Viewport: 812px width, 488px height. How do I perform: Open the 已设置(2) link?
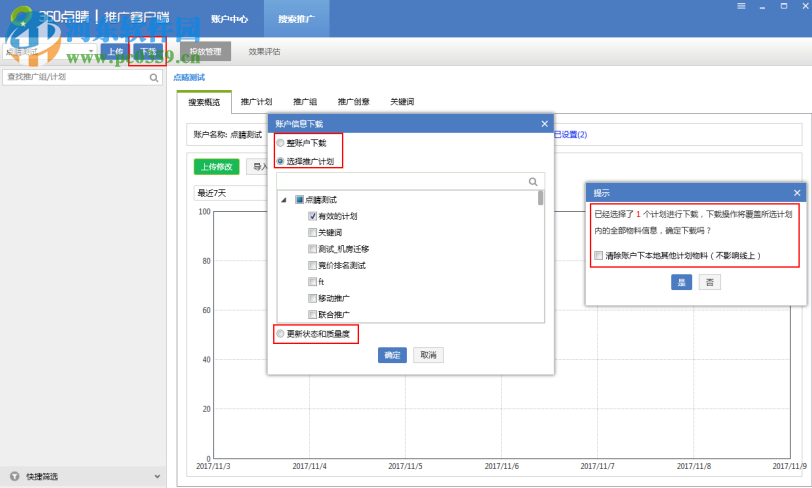[571, 135]
